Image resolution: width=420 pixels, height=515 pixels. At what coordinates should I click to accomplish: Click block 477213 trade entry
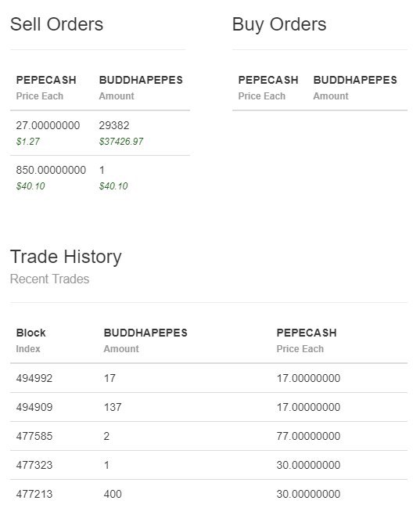tap(209, 494)
